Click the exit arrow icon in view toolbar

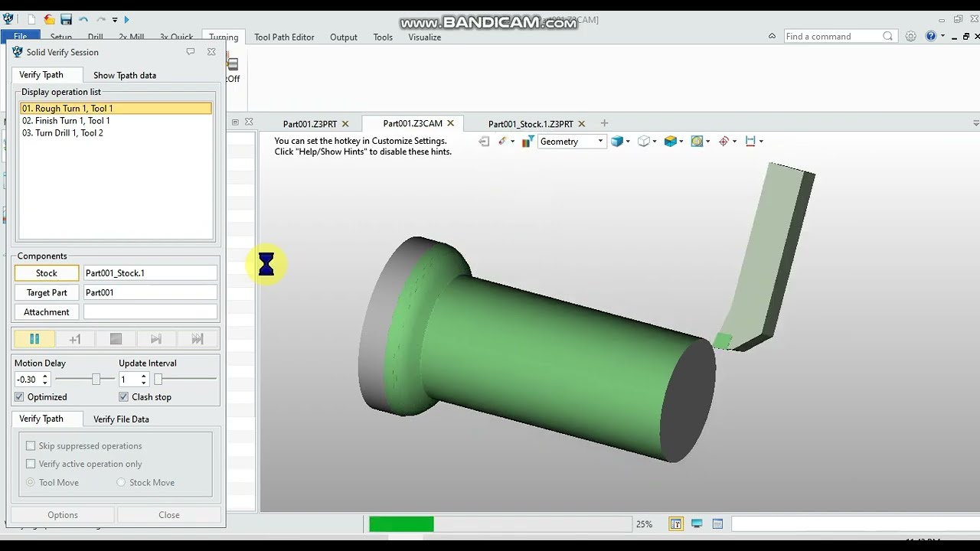tap(484, 142)
